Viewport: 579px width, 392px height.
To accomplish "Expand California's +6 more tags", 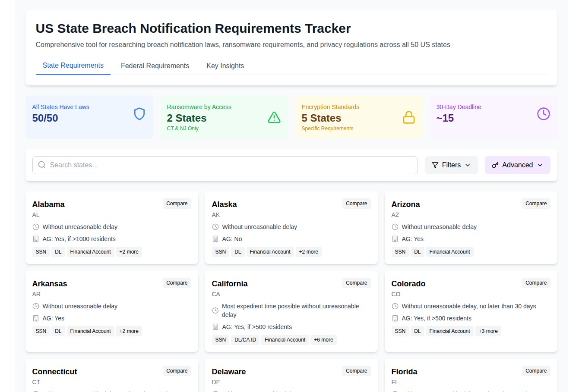I will 323,339.
